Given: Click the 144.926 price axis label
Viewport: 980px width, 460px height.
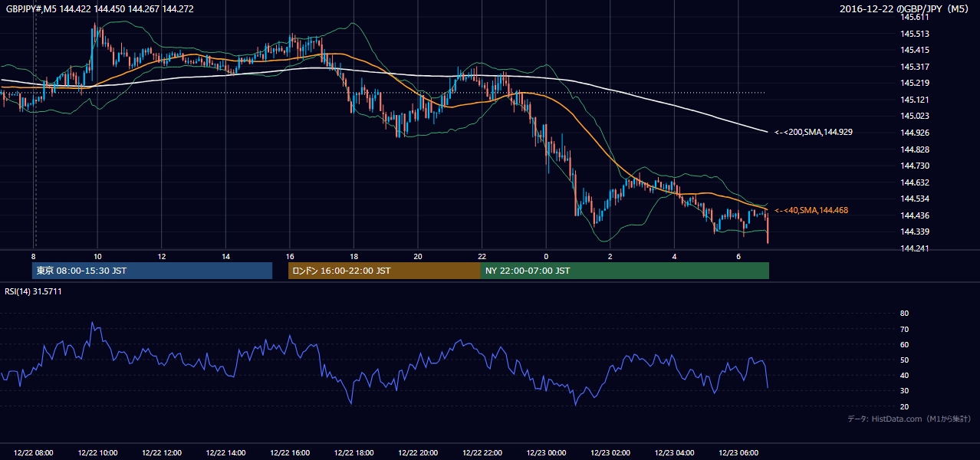Looking at the screenshot, I should coord(915,133).
